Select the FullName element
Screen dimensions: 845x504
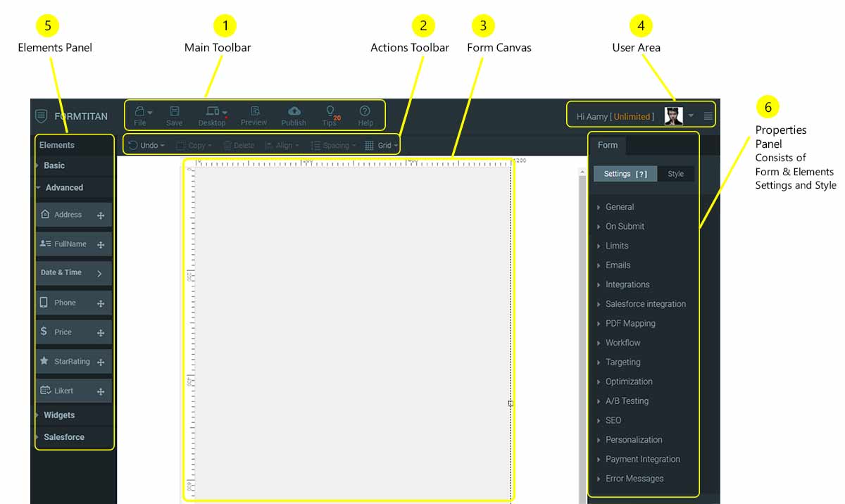(x=73, y=244)
